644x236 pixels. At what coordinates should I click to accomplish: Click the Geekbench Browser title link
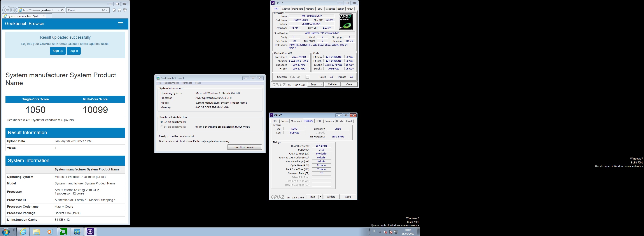25,24
